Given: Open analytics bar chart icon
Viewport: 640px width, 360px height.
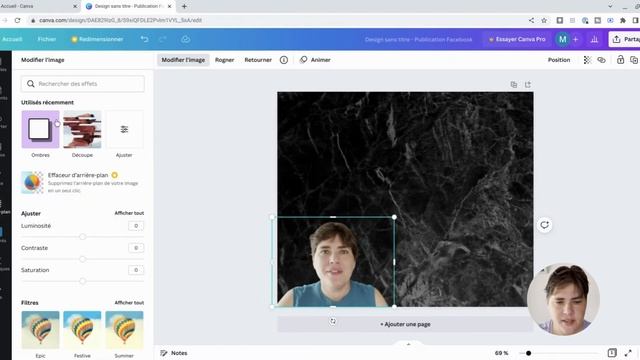Looking at the screenshot, I should coord(594,39).
